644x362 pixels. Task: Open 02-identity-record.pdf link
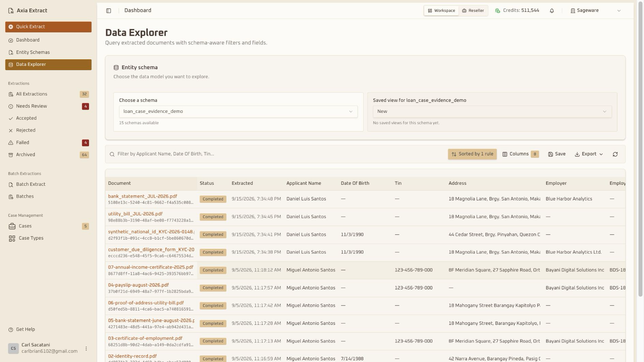pos(132,356)
